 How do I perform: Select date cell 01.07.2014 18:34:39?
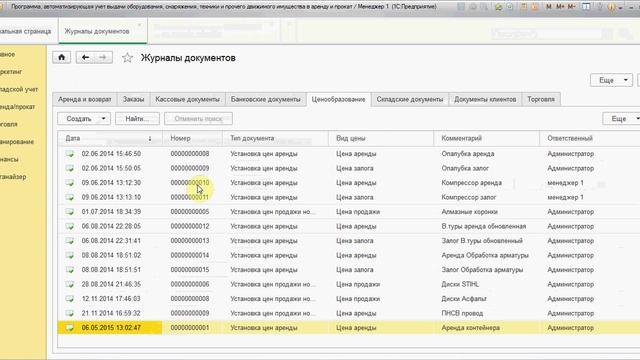tap(111, 212)
